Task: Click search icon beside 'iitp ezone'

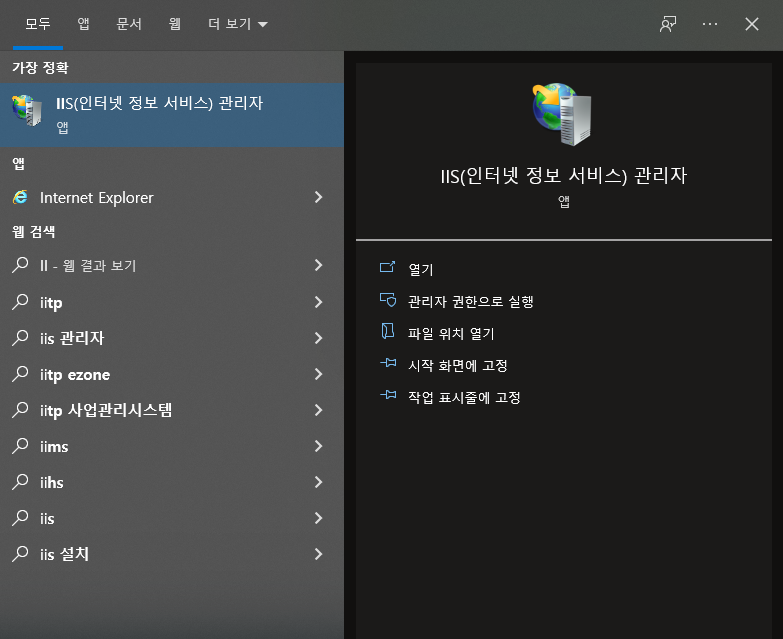Action: (x=20, y=374)
